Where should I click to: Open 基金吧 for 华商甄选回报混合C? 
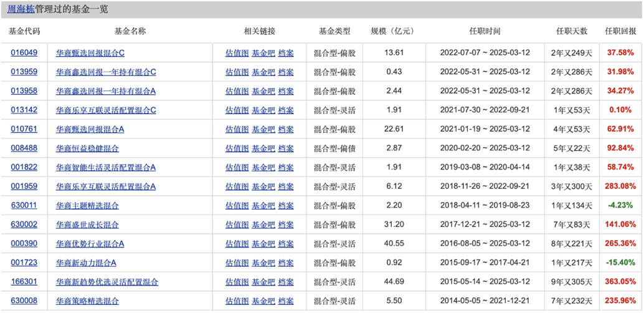[263, 52]
